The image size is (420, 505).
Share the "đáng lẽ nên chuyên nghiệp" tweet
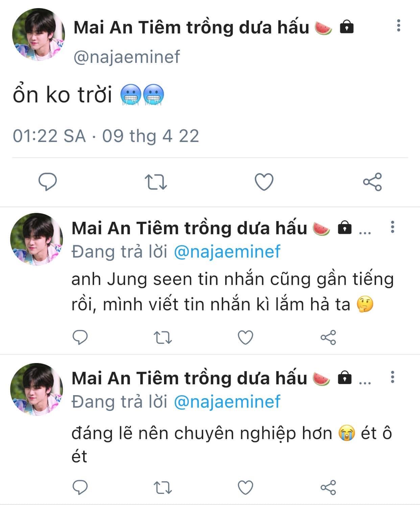click(x=328, y=487)
